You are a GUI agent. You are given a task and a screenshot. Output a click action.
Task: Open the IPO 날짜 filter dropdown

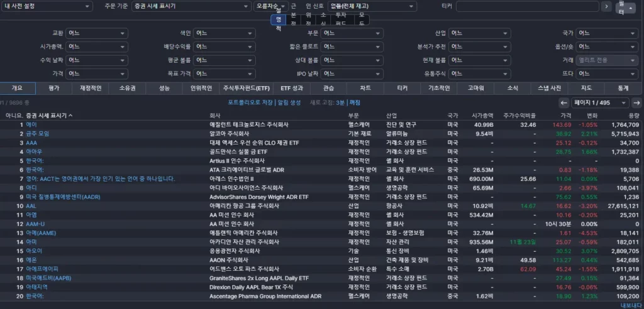tap(352, 74)
